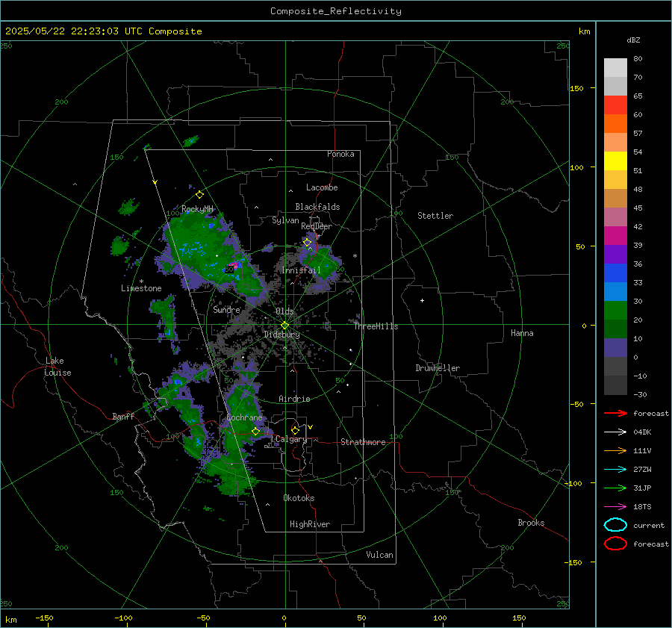Screen dimensions: 672x628
Task: Click the dark gray -30 to -10 swatch
Action: point(615,385)
